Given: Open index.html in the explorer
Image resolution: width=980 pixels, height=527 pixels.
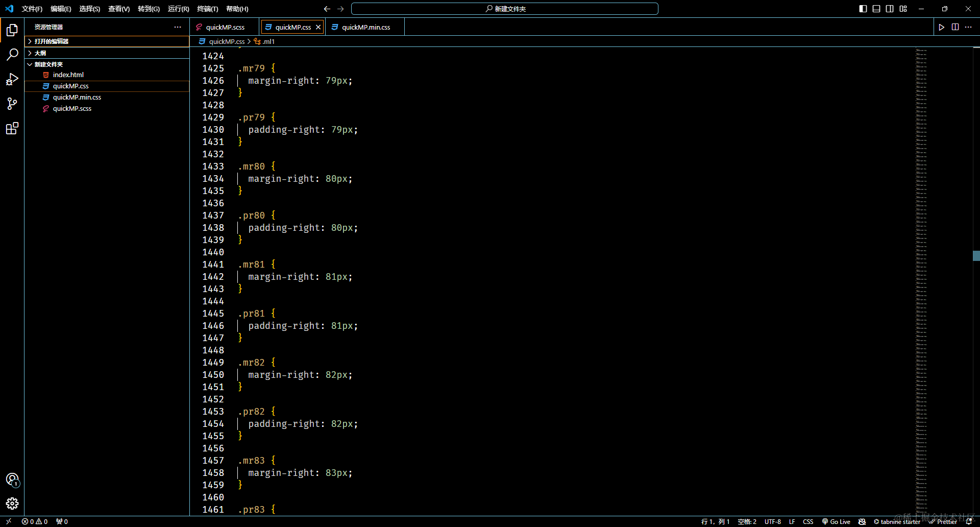Looking at the screenshot, I should 107,75.
